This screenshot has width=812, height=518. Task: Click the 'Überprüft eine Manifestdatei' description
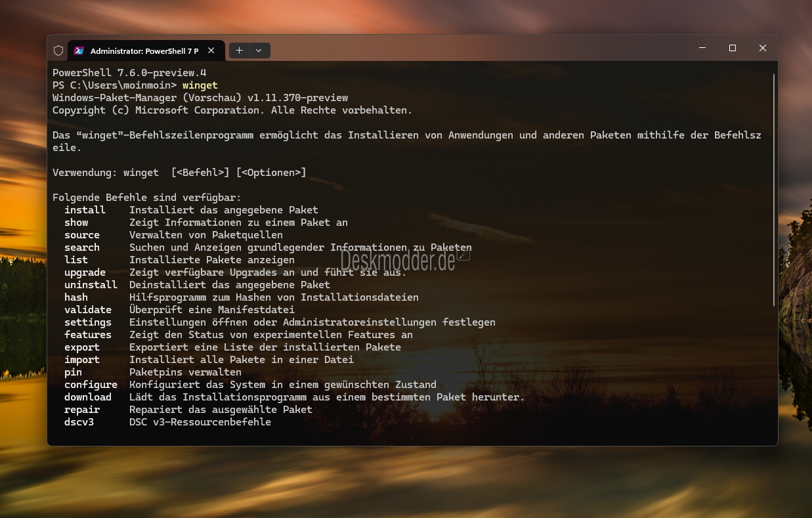click(x=212, y=310)
